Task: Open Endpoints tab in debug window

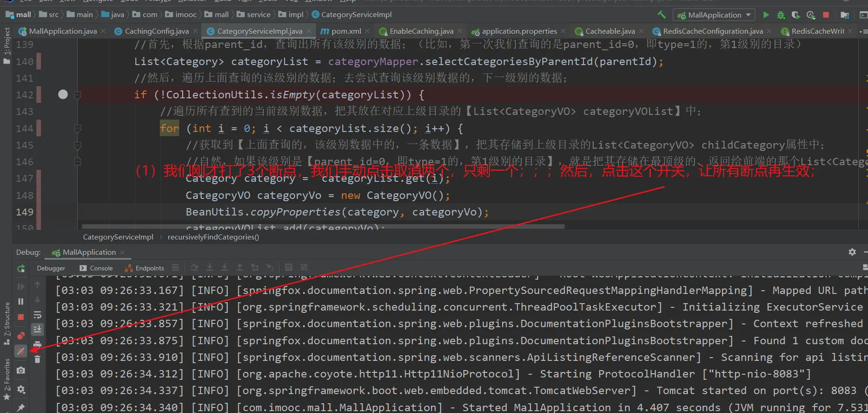Action: 145,268
